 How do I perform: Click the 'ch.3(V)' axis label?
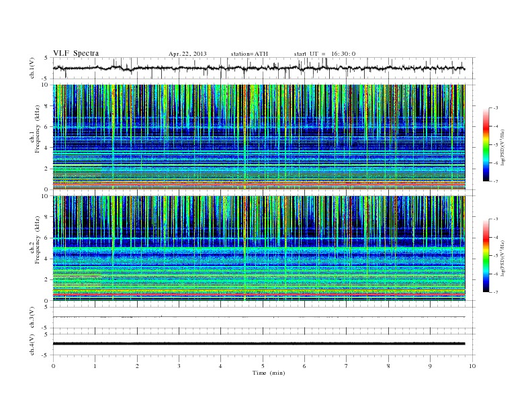(32, 317)
